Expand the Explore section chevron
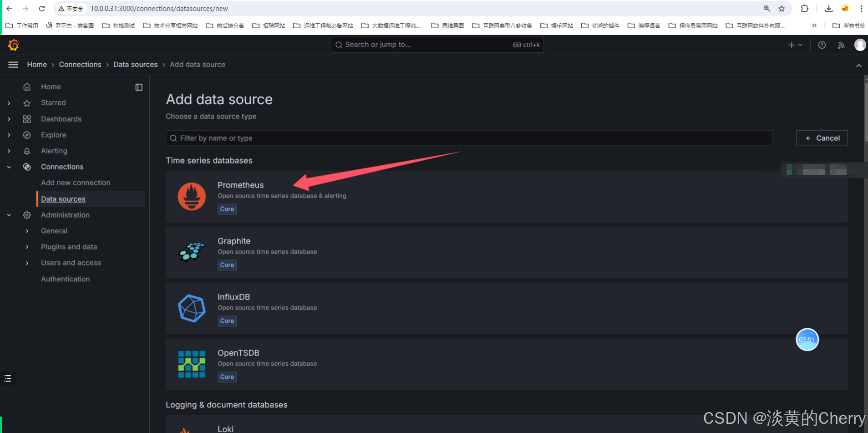 pyautogui.click(x=9, y=135)
